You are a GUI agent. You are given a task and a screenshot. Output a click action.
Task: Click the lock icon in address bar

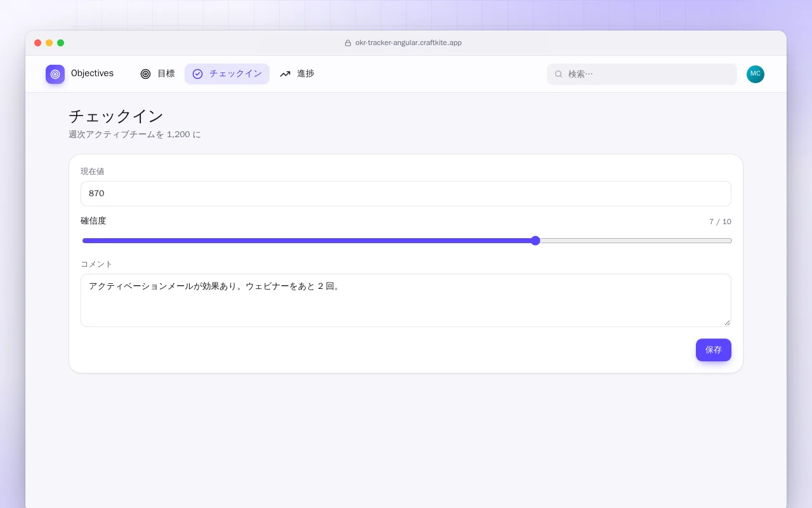(348, 43)
